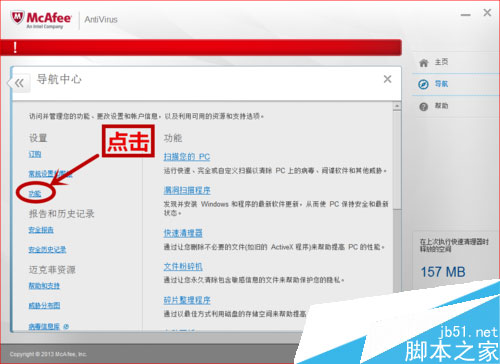Minimize the McAfee window
Screen dimensions: 500x364
[466, 15]
